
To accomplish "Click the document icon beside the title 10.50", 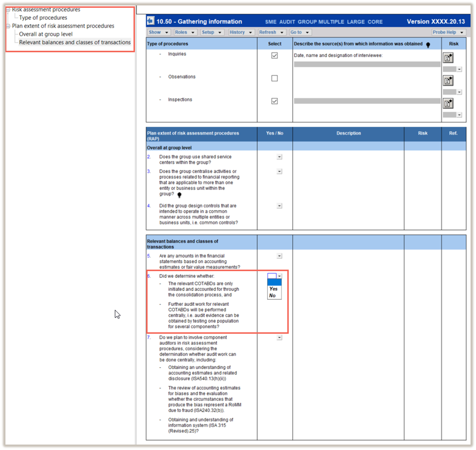I will 151,21.
